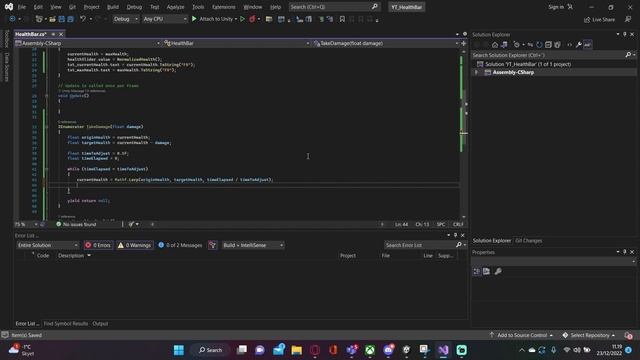
Task: Click Live Share icon in the toolbar
Action: pyautogui.click(x=599, y=20)
